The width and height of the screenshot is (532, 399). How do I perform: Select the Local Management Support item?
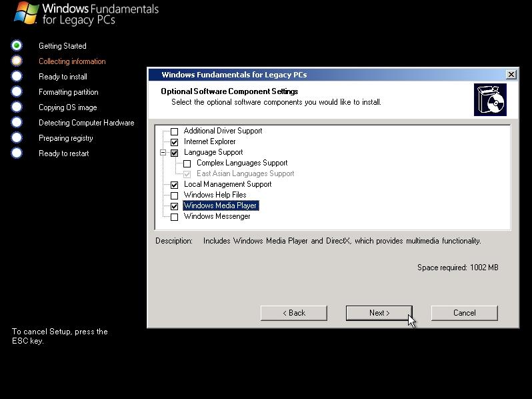pos(227,184)
